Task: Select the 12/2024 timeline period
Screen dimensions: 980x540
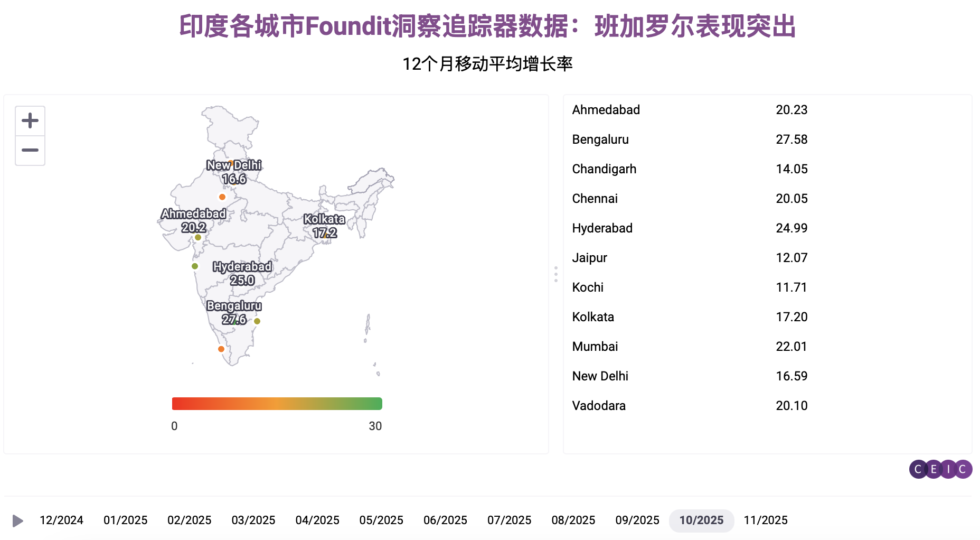Action: pyautogui.click(x=61, y=520)
